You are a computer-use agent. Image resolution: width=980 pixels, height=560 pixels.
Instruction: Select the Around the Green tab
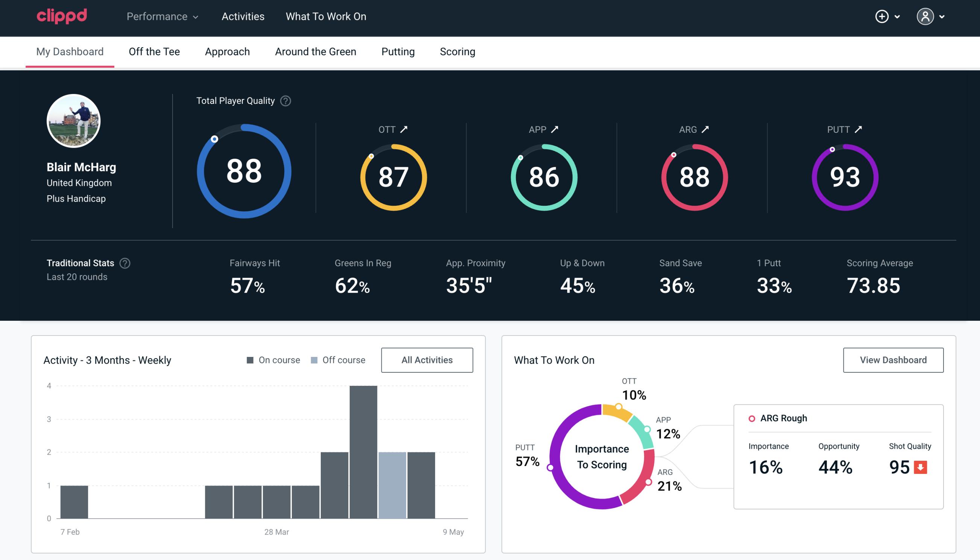[316, 51]
